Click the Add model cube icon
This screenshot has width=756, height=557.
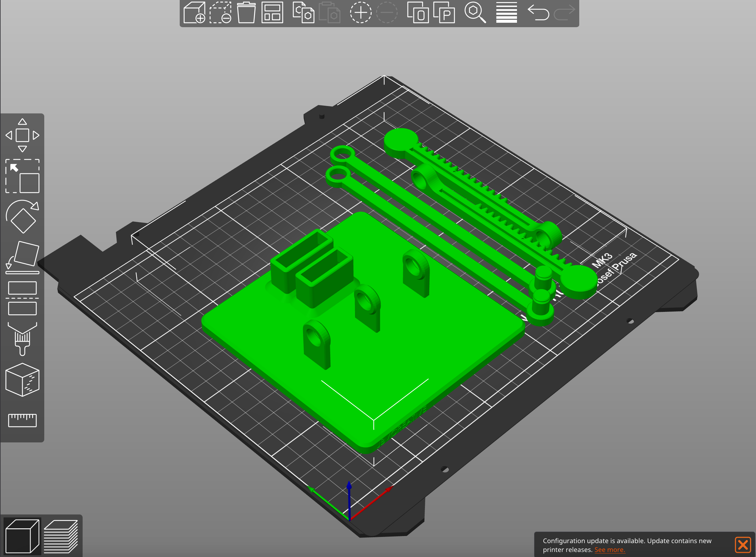click(194, 13)
